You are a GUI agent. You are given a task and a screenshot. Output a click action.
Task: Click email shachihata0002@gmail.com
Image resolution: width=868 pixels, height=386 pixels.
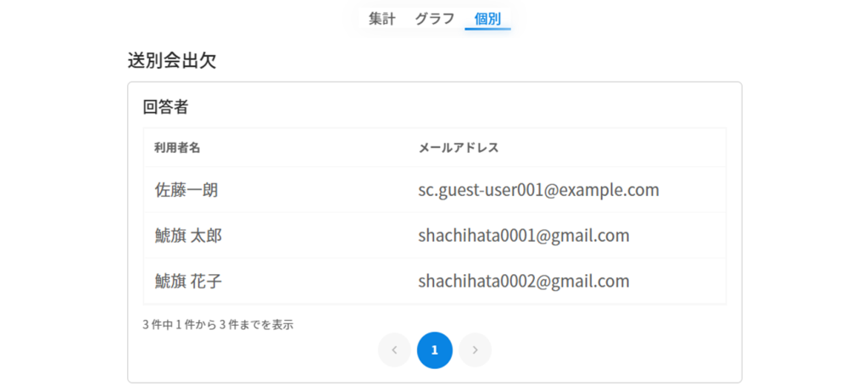pos(523,282)
